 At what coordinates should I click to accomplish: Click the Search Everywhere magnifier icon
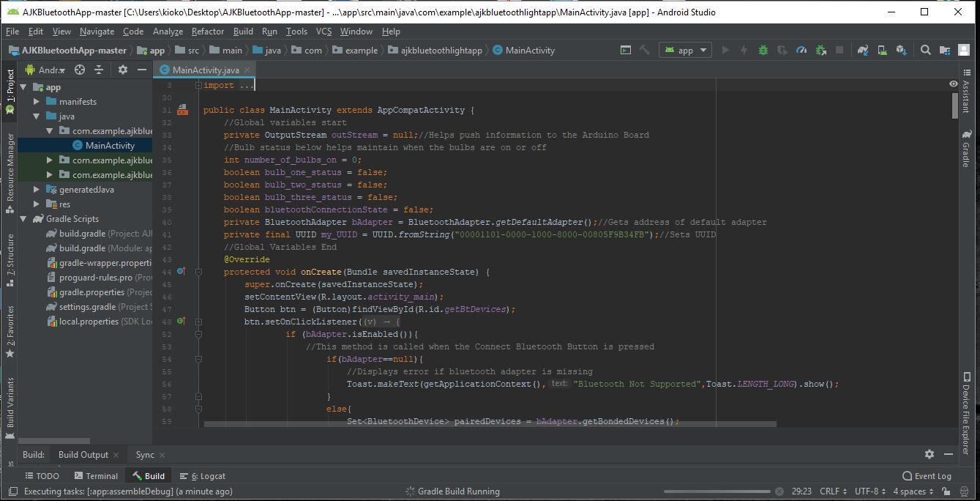pyautogui.click(x=926, y=51)
